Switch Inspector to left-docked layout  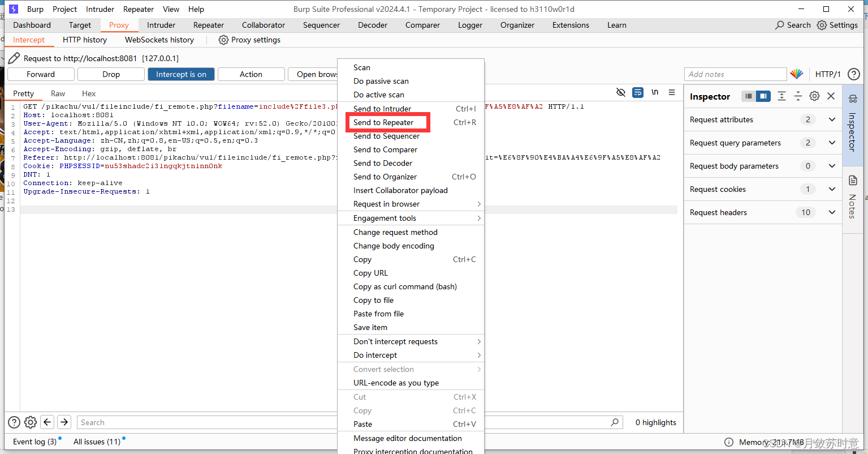749,96
